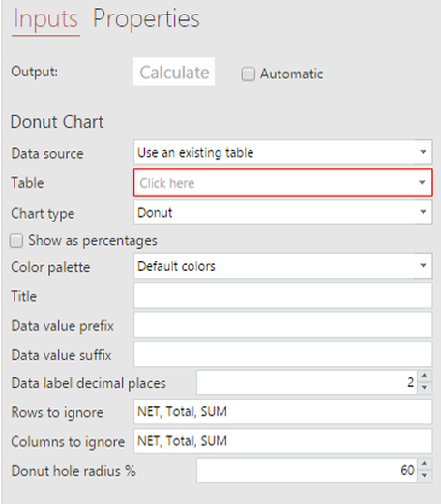Image resolution: width=441 pixels, height=504 pixels.
Task: Tick the Show as percentages checkbox
Action: point(16,241)
